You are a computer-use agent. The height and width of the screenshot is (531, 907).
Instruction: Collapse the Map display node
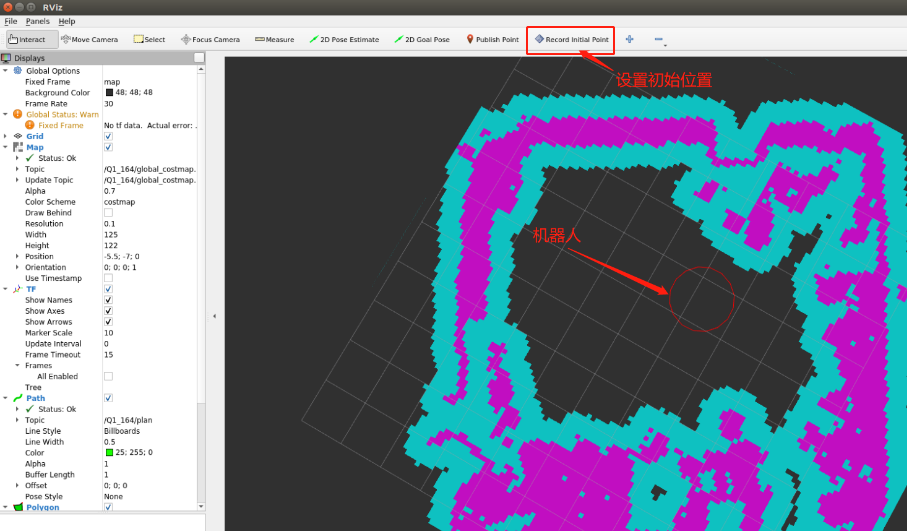tap(6, 147)
